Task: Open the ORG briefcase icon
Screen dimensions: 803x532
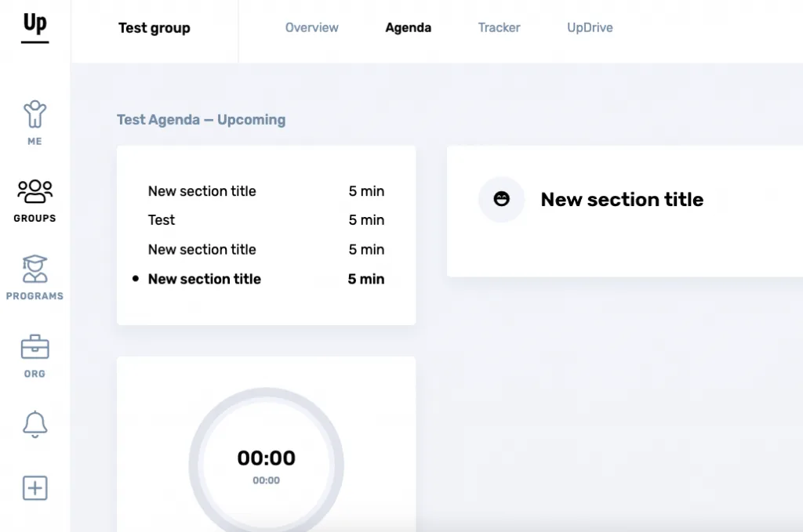Action: [35, 355]
